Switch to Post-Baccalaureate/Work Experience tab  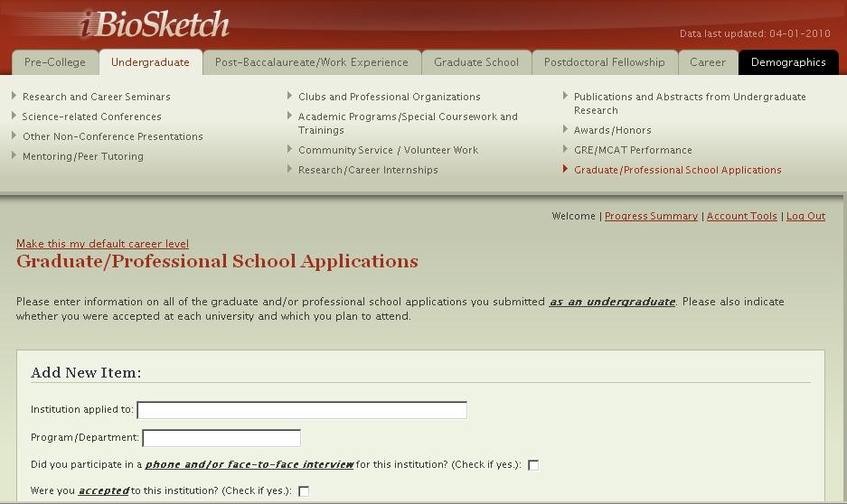coord(312,62)
